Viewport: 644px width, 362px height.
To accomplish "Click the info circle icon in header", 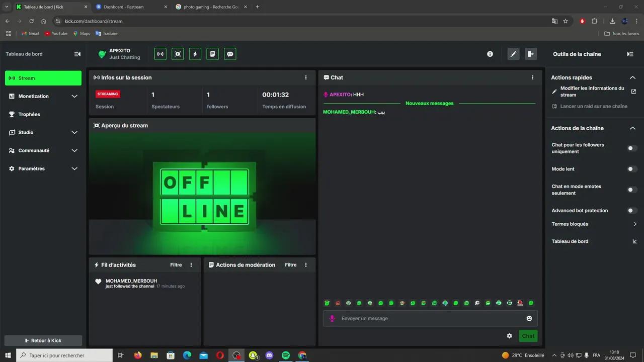I will pos(490,54).
